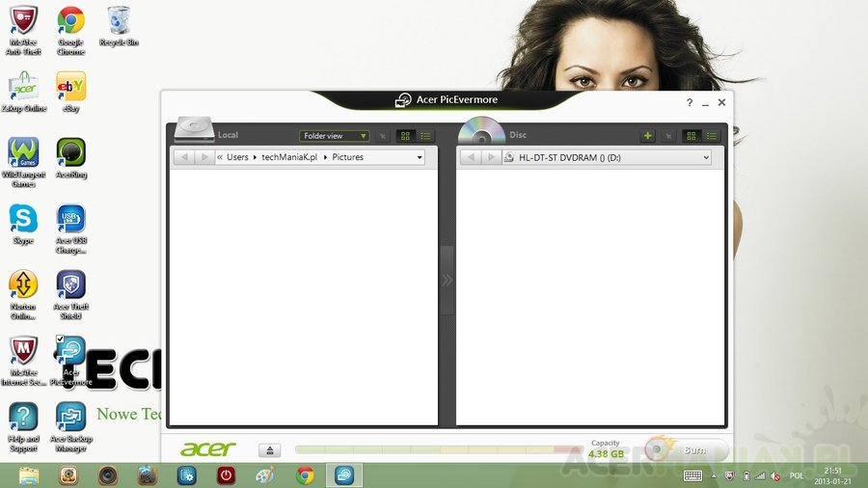Viewport: 868px width, 488px height.
Task: Click the disc capacity usage bar
Action: click(439, 449)
